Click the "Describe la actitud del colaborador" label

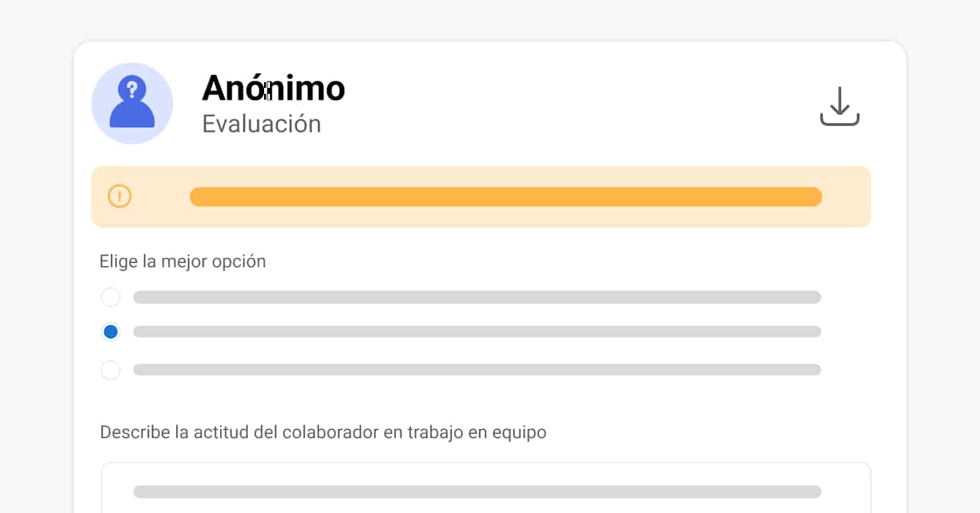[x=323, y=432]
